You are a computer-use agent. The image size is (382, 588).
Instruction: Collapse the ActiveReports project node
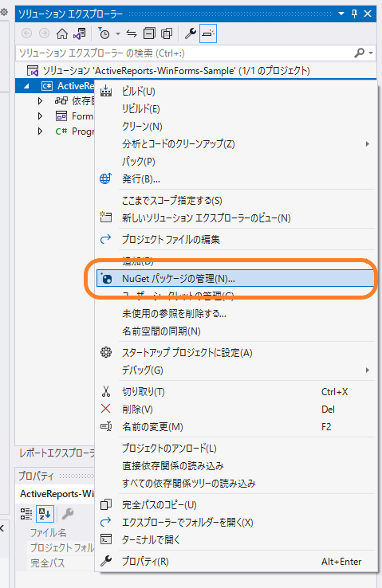[26, 86]
